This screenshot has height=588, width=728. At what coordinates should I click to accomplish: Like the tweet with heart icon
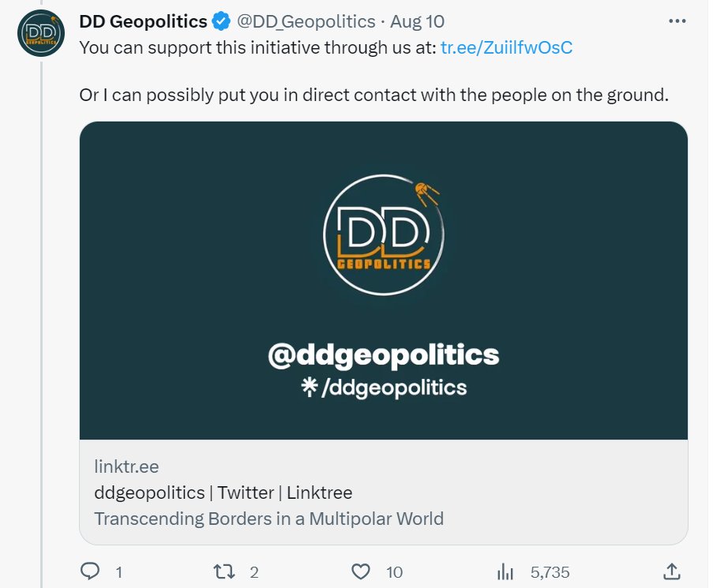(361, 571)
